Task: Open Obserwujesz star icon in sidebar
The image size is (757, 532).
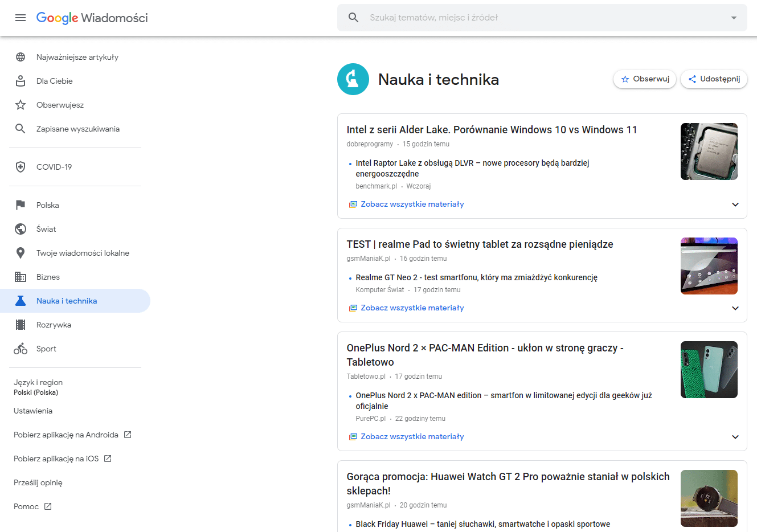Action: click(21, 105)
